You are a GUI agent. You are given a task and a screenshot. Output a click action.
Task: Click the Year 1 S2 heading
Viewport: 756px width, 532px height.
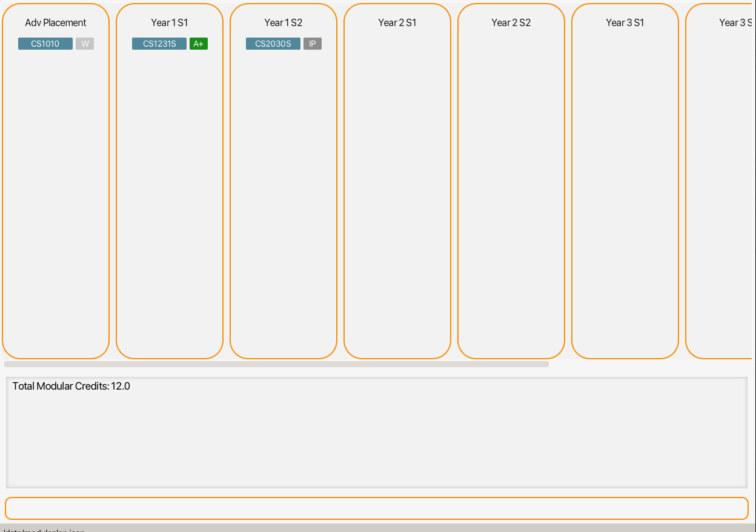(283, 22)
